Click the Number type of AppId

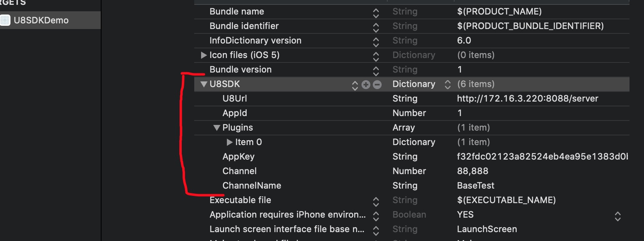(409, 113)
